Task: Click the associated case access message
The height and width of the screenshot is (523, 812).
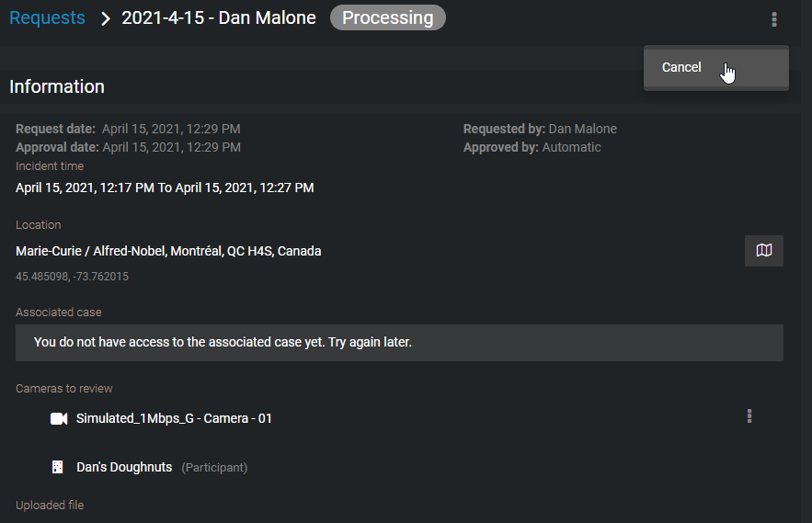Action: click(x=223, y=342)
